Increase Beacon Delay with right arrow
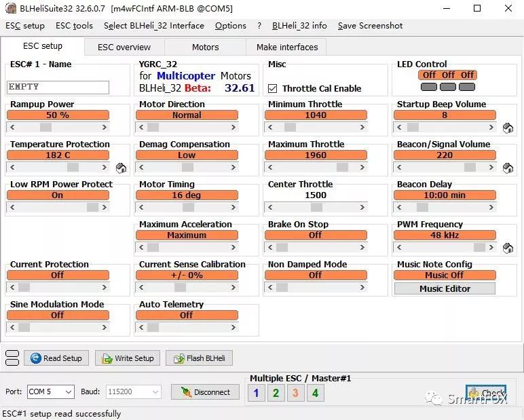The width and height of the screenshot is (524, 420). point(491,208)
